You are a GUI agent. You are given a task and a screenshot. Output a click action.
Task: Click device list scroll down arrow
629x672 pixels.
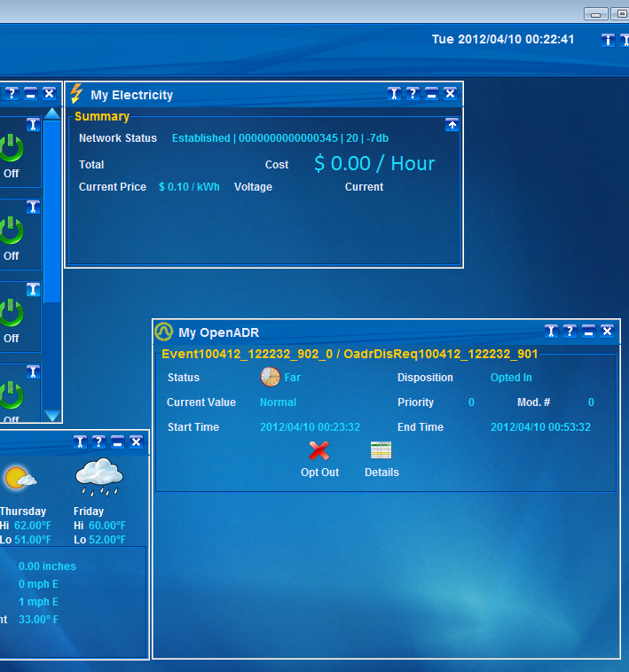click(52, 416)
